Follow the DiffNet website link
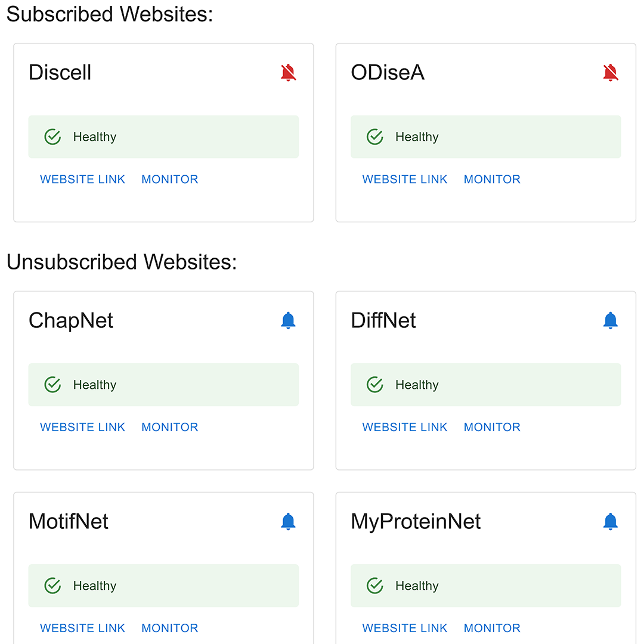644x644 pixels. pyautogui.click(x=405, y=427)
